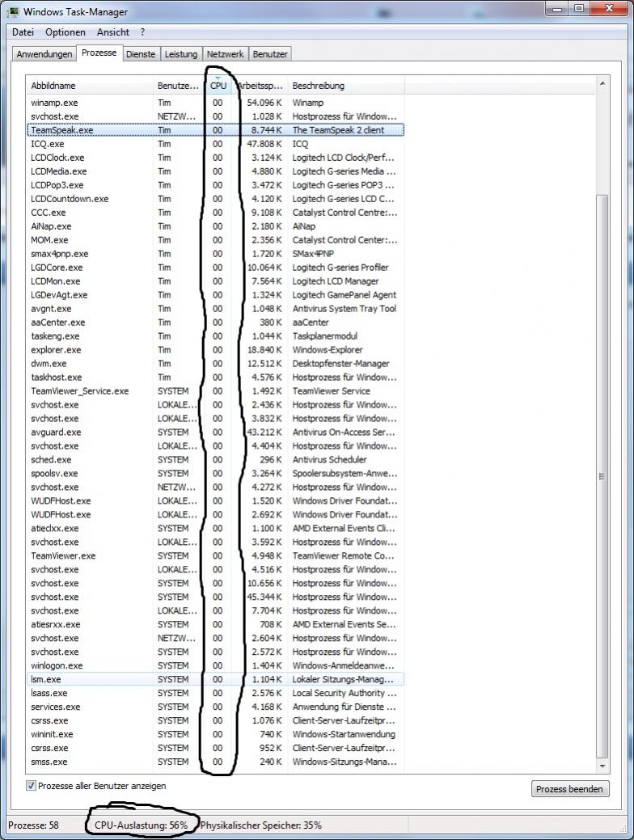The image size is (634, 840).
Task: Select the aaCenter.exe process
Action: [215, 323]
